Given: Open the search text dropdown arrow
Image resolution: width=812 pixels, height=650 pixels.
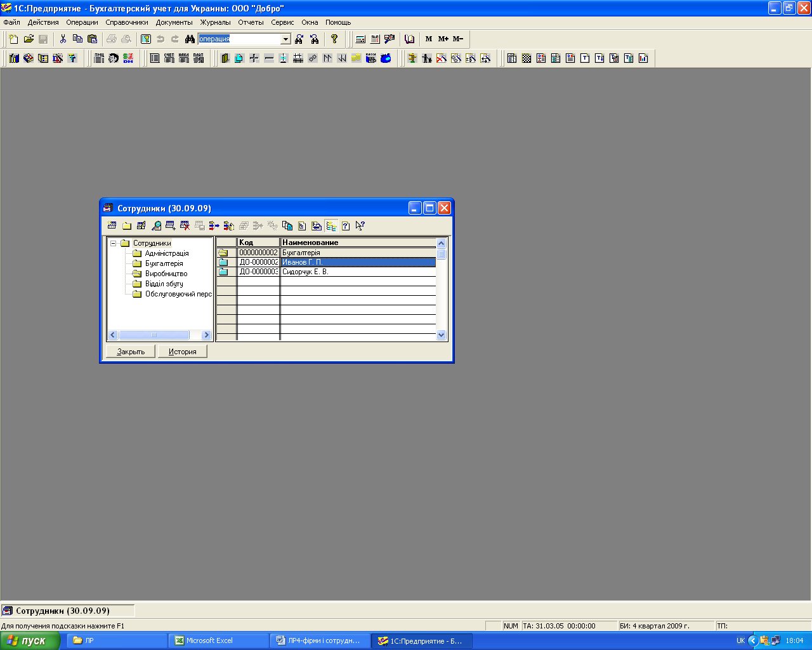Looking at the screenshot, I should [x=285, y=39].
